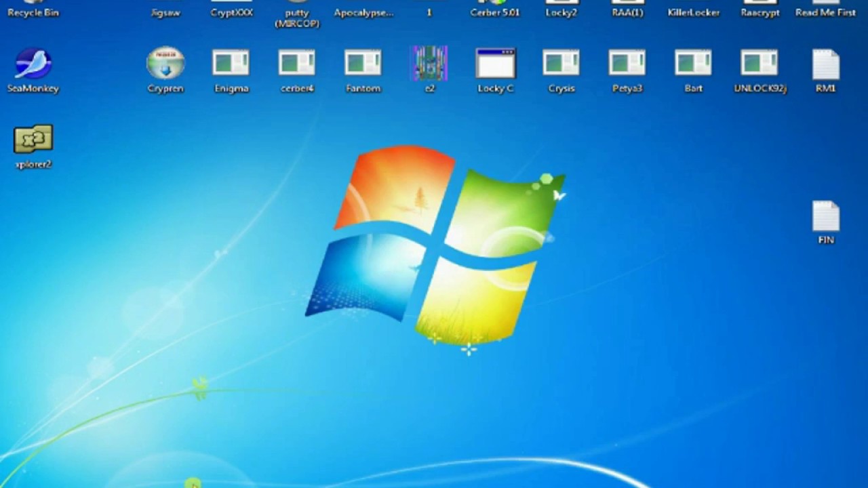This screenshot has height=488, width=868.
Task: Click the Raacrypt icon label
Action: [759, 12]
